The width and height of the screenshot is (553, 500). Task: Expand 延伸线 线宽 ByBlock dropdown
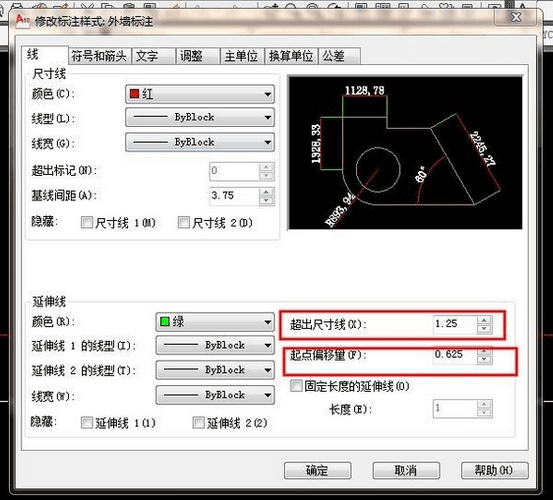[x=215, y=395]
